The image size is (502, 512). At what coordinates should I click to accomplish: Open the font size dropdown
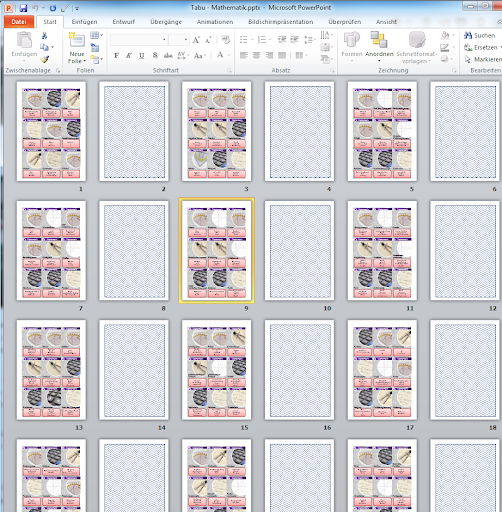[186, 40]
